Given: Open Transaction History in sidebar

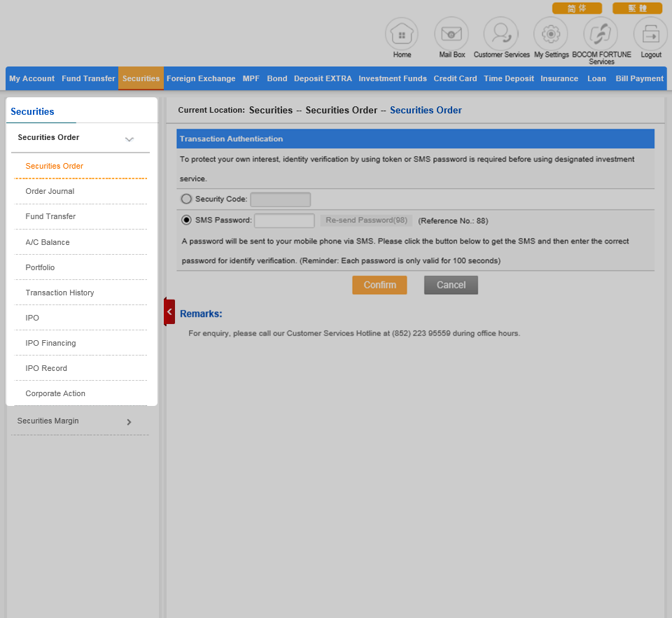Looking at the screenshot, I should click(x=59, y=293).
